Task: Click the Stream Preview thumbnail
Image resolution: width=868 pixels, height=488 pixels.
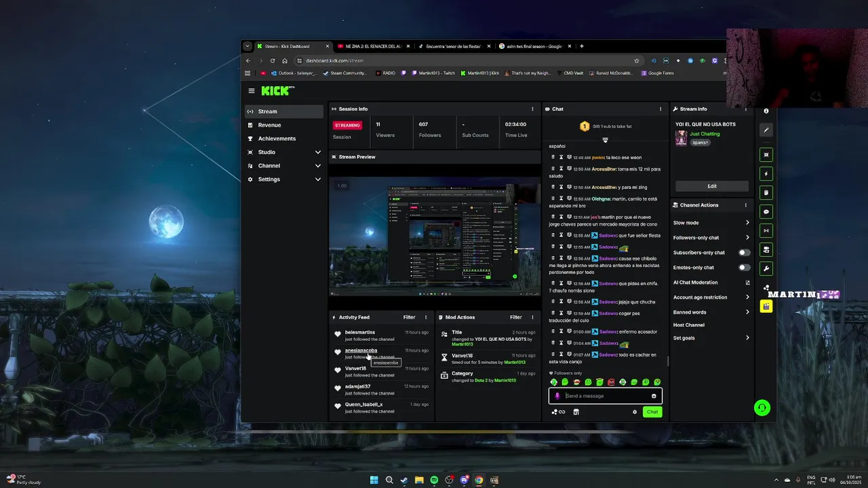Action: pyautogui.click(x=435, y=237)
